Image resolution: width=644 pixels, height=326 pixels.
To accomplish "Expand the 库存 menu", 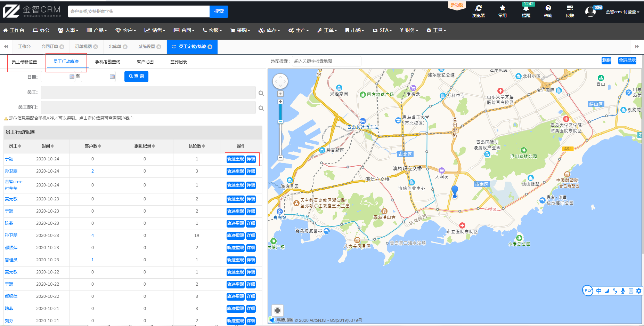I will click(269, 30).
